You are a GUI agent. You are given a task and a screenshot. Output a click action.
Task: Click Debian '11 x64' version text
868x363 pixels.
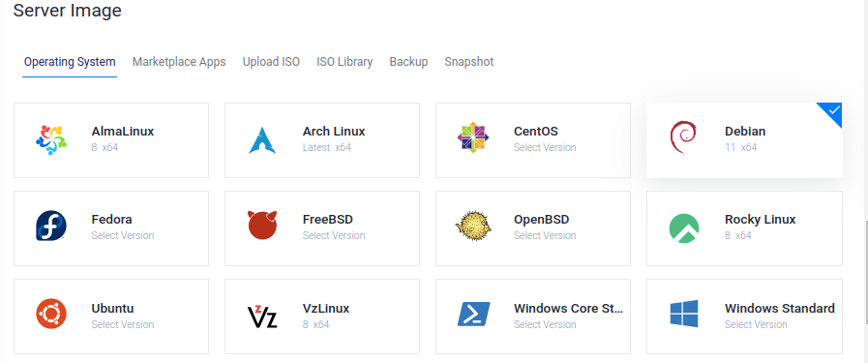pos(740,148)
